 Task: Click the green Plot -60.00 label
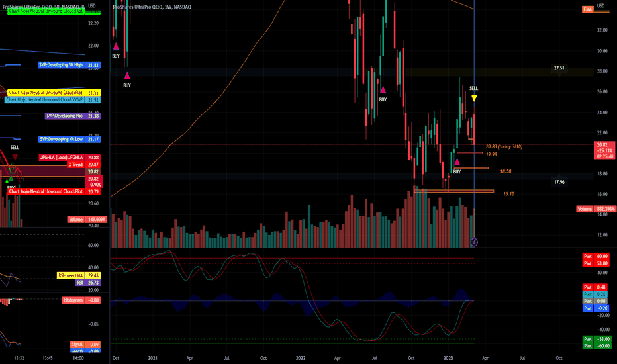click(596, 346)
